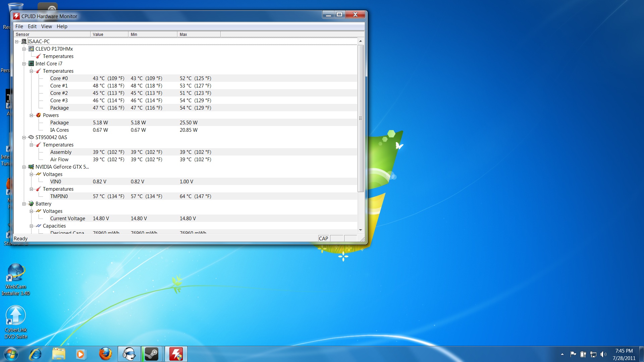The height and width of the screenshot is (362, 644).
Task: Open the CyberLink DVD Suite shortcut
Action: 16,322
